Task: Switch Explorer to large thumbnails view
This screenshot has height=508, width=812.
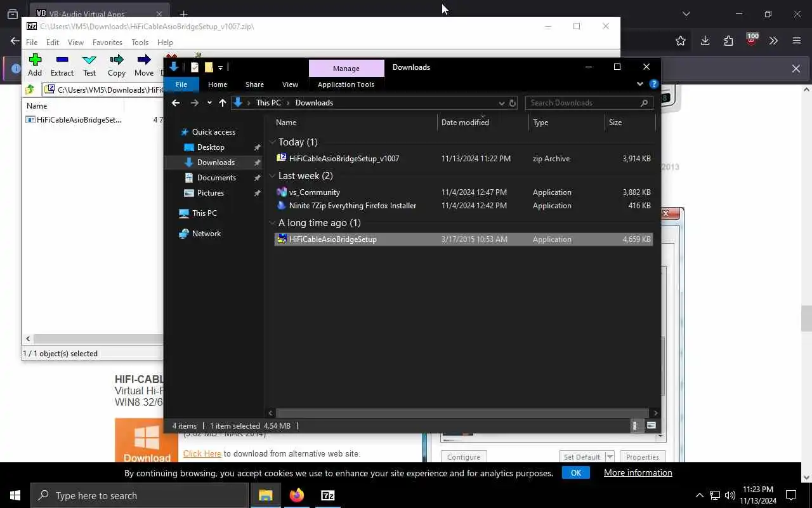Action: [651, 425]
